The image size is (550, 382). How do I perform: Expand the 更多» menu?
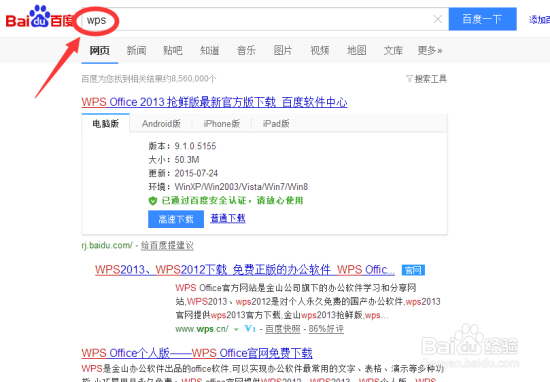point(430,51)
